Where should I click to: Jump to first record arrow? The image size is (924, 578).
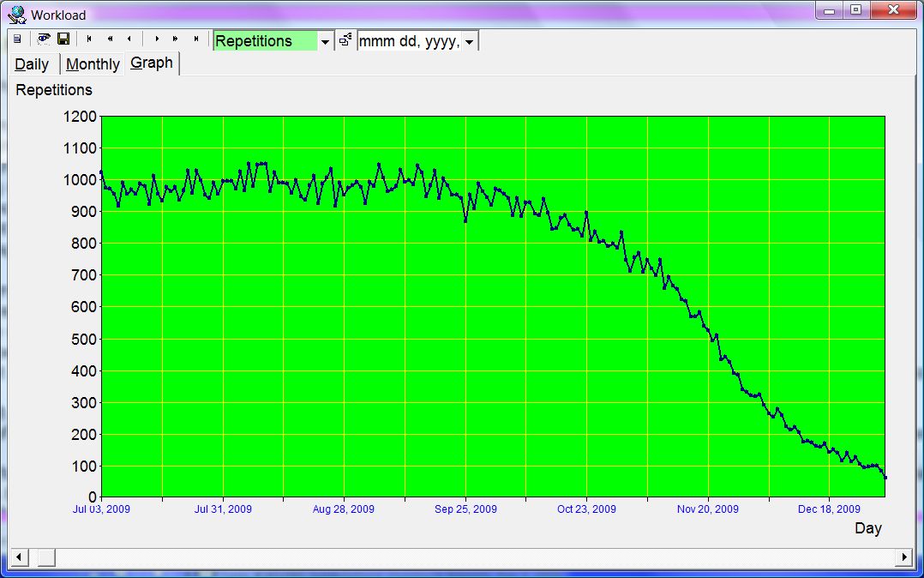pos(89,39)
